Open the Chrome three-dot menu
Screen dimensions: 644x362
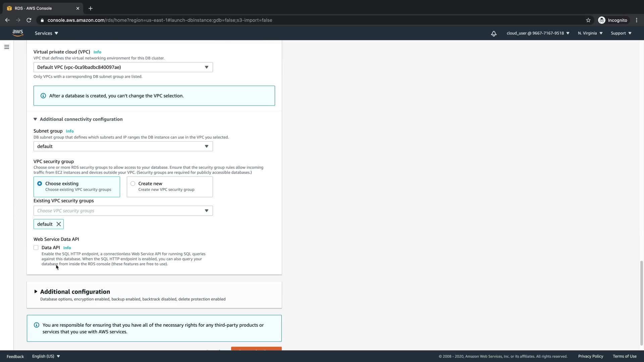[x=637, y=20]
